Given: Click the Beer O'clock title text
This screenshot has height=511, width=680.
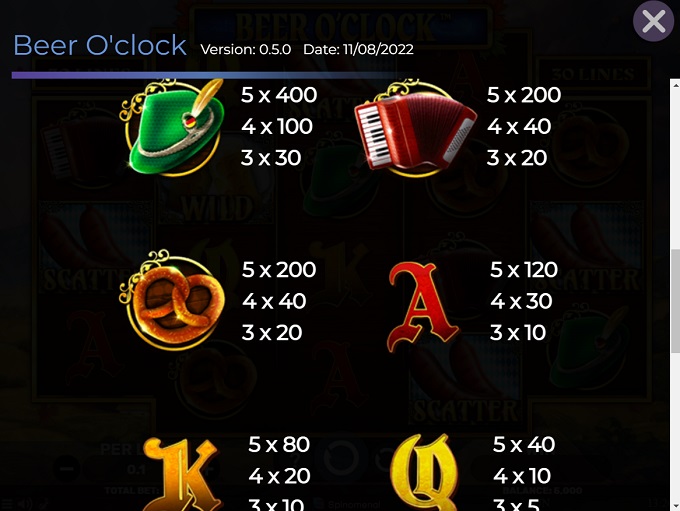Looking at the screenshot, I should click(x=100, y=45).
